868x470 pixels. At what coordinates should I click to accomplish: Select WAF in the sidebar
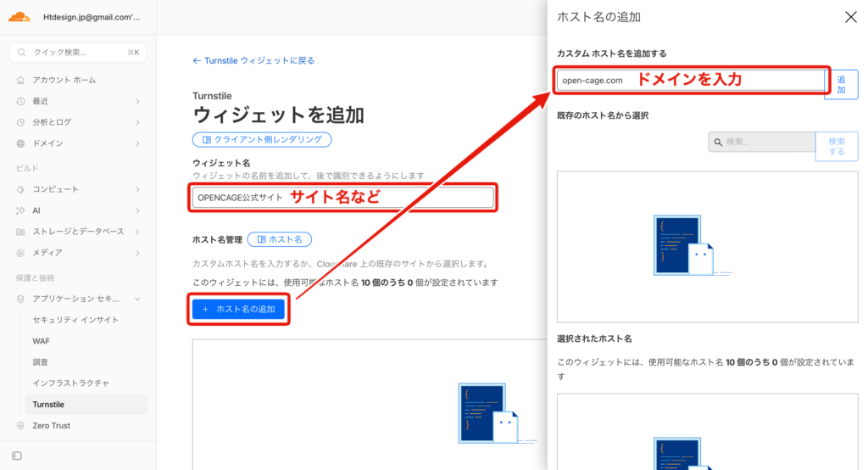click(x=42, y=341)
